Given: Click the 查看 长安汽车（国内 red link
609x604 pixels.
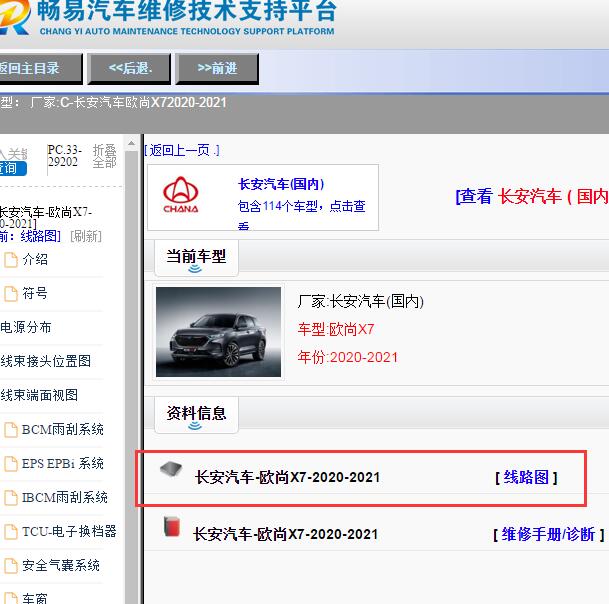Looking at the screenshot, I should (532, 197).
